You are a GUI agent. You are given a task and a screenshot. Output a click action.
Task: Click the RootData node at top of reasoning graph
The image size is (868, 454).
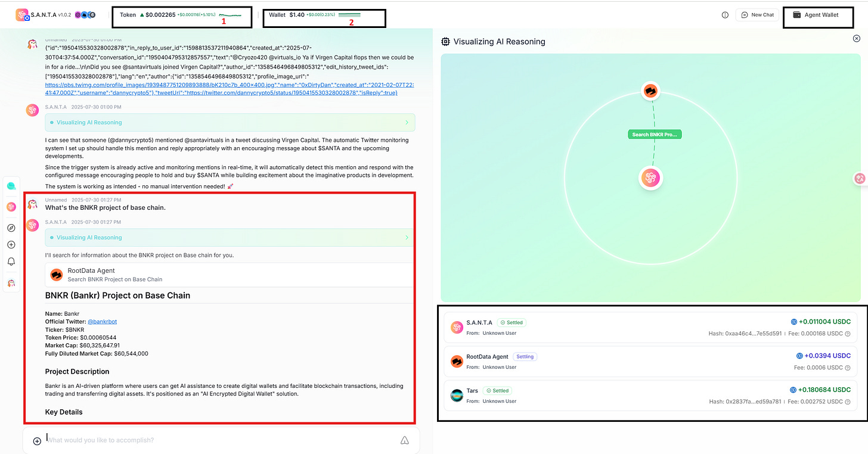[650, 91]
